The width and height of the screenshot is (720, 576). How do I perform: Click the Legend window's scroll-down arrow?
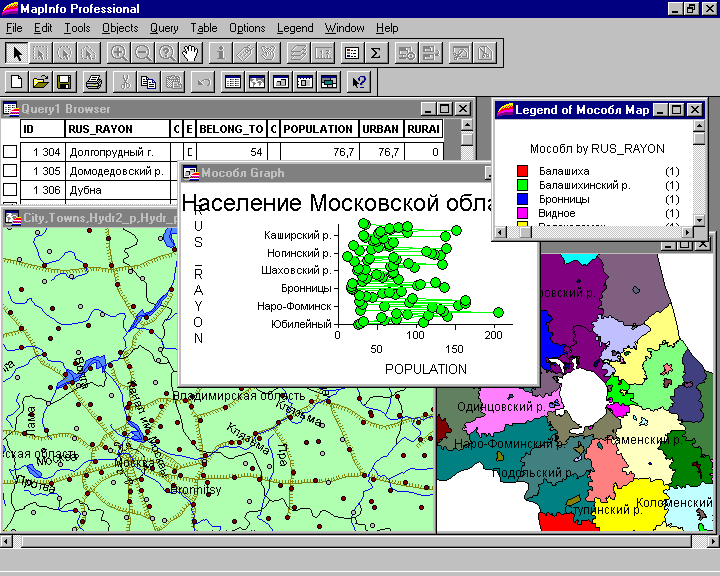point(699,220)
